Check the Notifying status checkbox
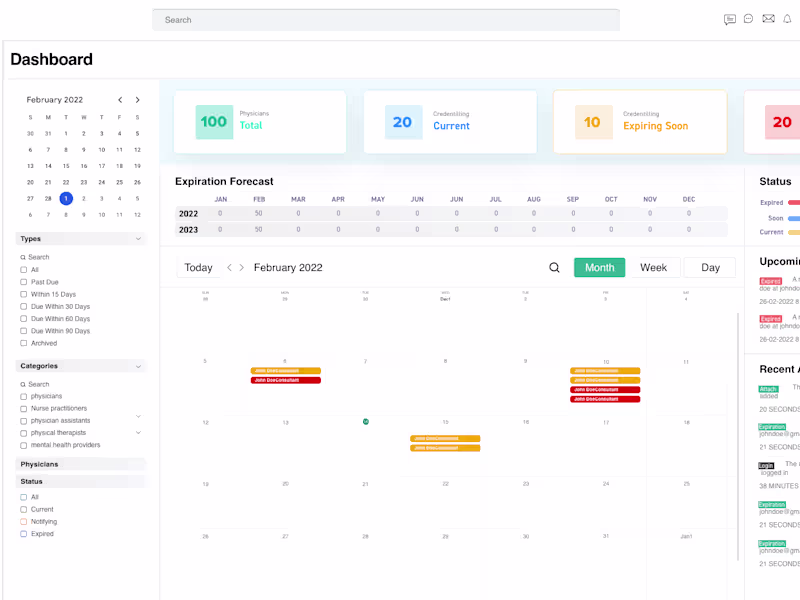 (x=23, y=521)
